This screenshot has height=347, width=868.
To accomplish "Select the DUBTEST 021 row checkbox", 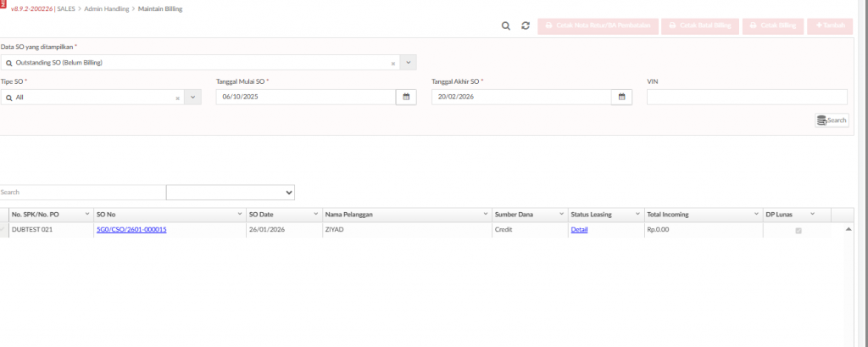I will tap(4, 230).
